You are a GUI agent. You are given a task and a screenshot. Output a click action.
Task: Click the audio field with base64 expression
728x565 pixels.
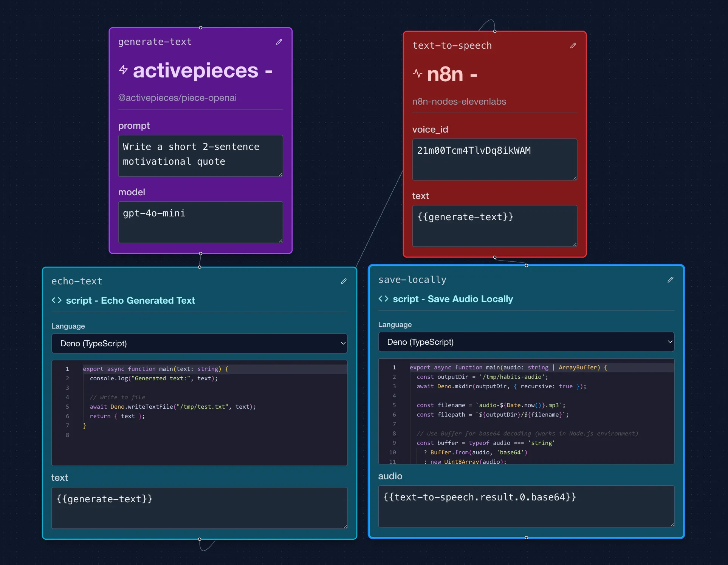[526, 506]
